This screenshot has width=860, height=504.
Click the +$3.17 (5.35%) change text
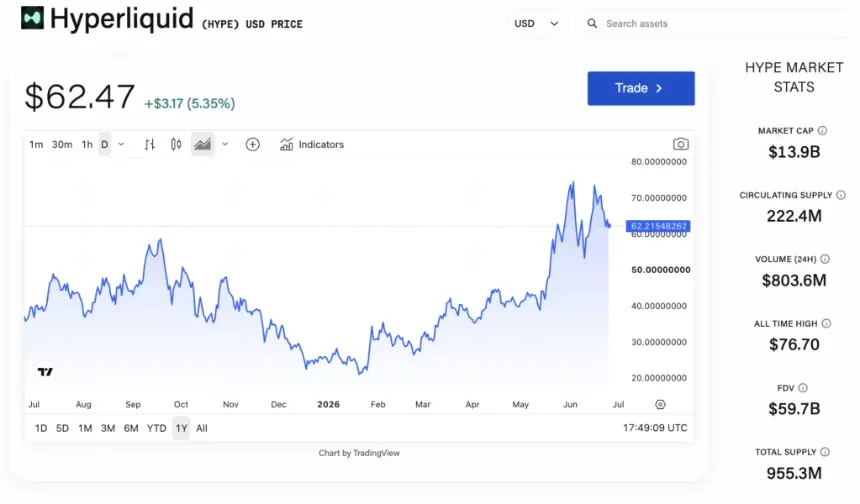(x=190, y=103)
